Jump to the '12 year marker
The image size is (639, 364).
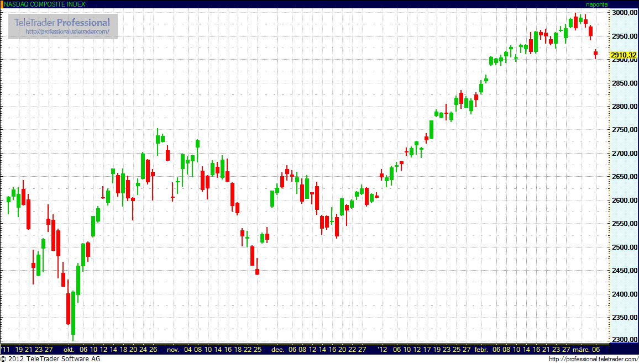click(x=383, y=350)
